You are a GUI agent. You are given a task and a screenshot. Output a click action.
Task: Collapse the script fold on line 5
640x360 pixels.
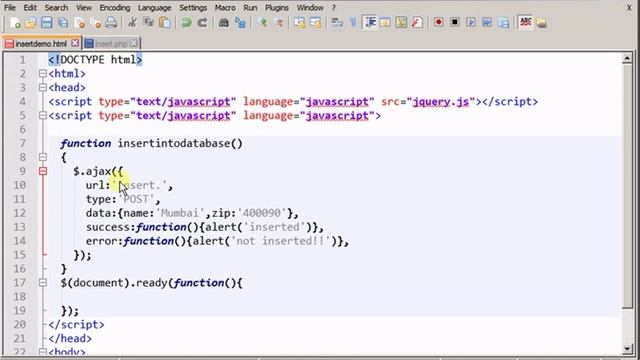coord(42,116)
